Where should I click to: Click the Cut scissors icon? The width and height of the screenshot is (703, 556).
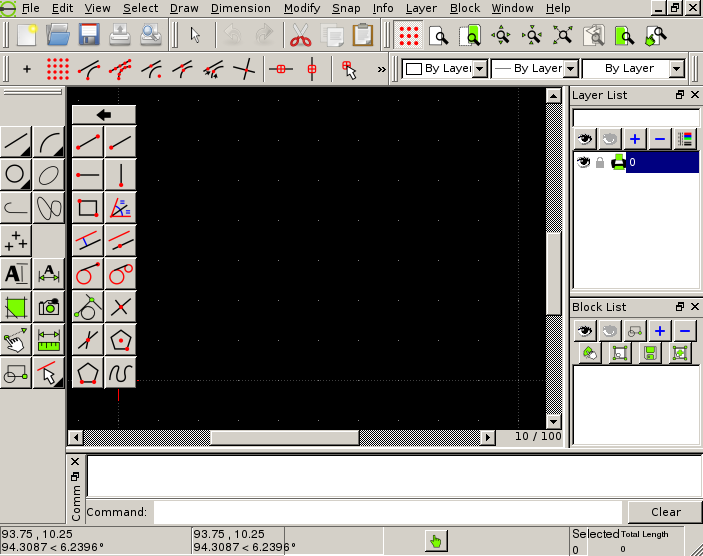coord(300,35)
